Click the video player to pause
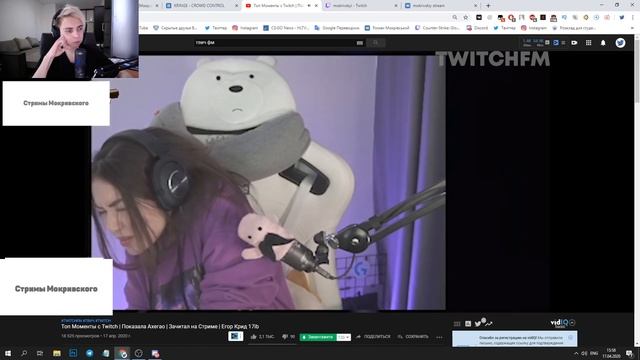Screen dimensions: 640x360 [268, 182]
